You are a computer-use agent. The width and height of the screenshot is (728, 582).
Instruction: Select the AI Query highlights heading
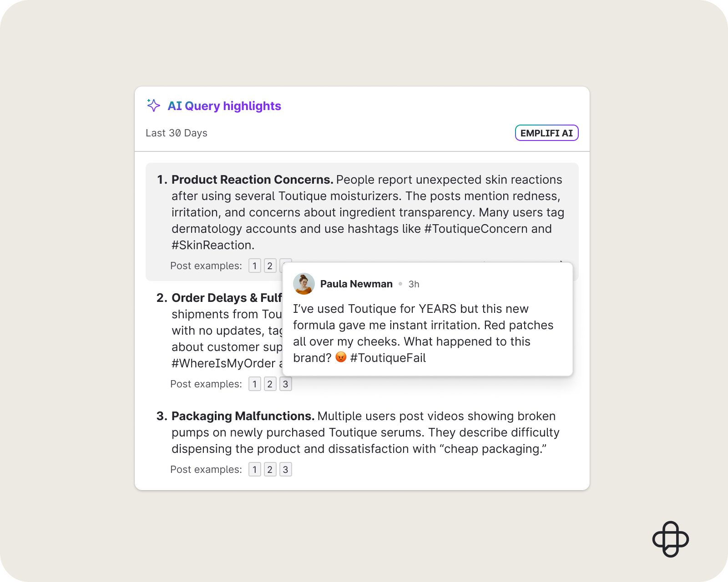point(225,105)
